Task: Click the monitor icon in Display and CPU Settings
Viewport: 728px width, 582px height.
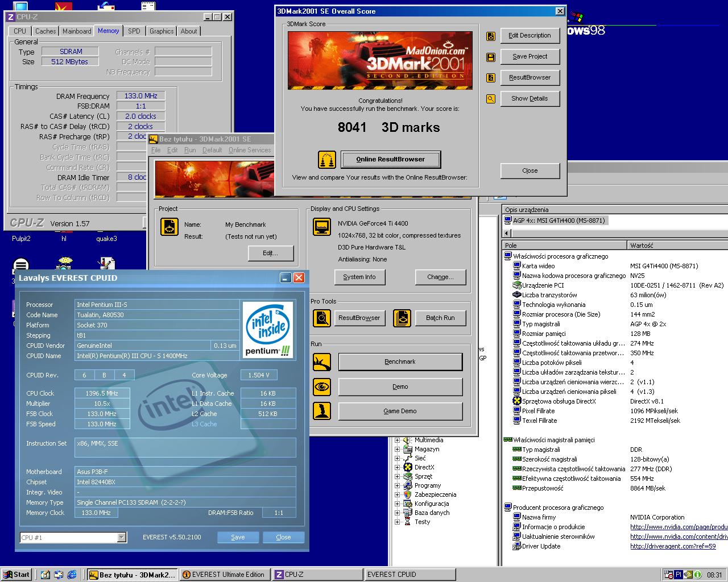Action: (322, 227)
